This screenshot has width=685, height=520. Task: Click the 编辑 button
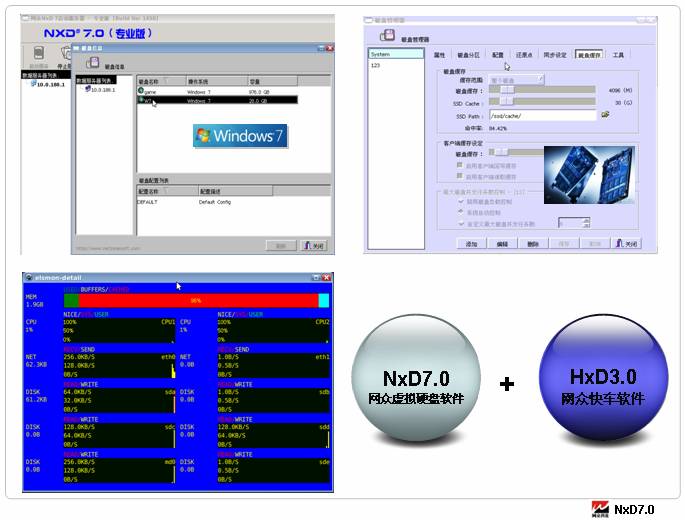(x=502, y=244)
